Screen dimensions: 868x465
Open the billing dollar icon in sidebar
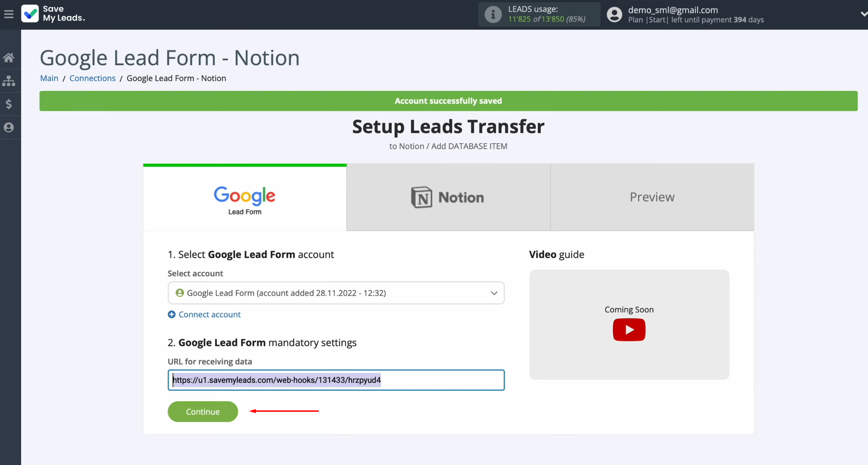[x=9, y=104]
